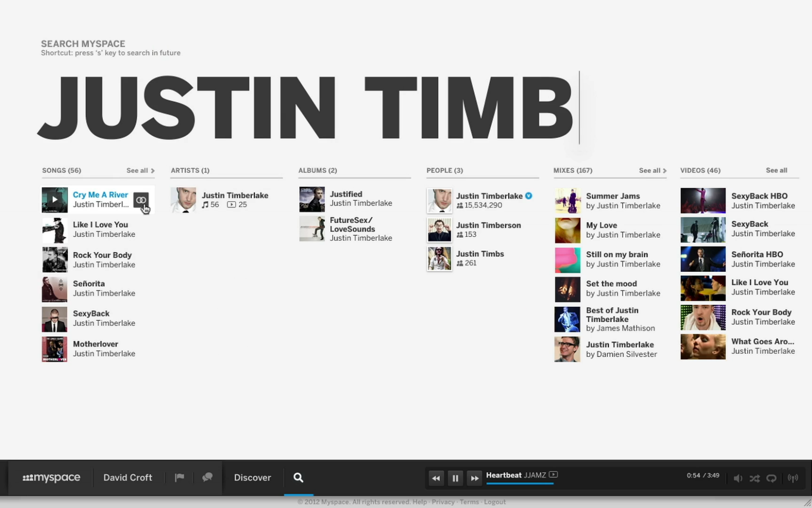Viewport: 812px width, 508px height.
Task: Click the Logout link in the footer
Action: tap(495, 502)
